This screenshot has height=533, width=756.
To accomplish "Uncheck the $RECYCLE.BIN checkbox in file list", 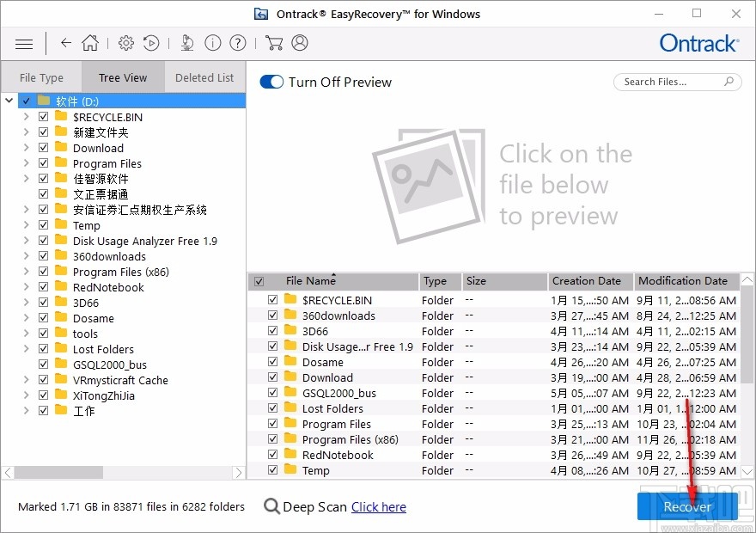I will point(272,299).
